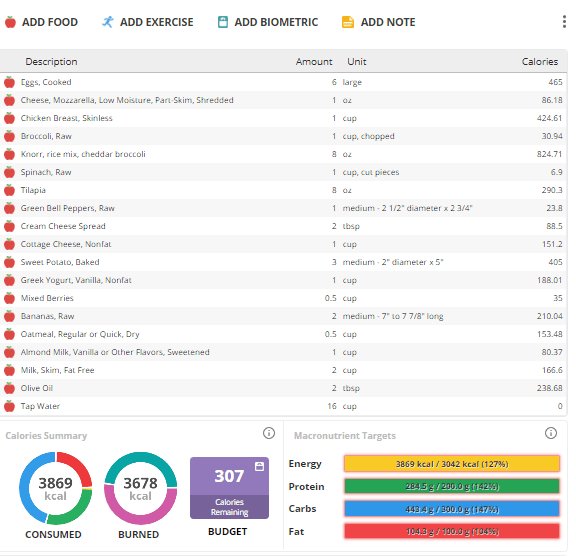Click the apple icon beside Knorr rice mix
Screen dimensions: 576x556
[10, 154]
